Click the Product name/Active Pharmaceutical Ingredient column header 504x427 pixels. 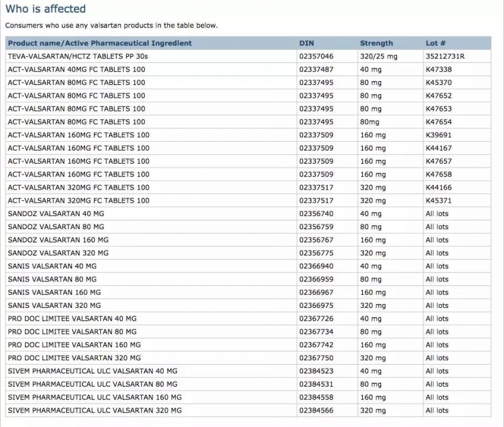[x=100, y=43]
